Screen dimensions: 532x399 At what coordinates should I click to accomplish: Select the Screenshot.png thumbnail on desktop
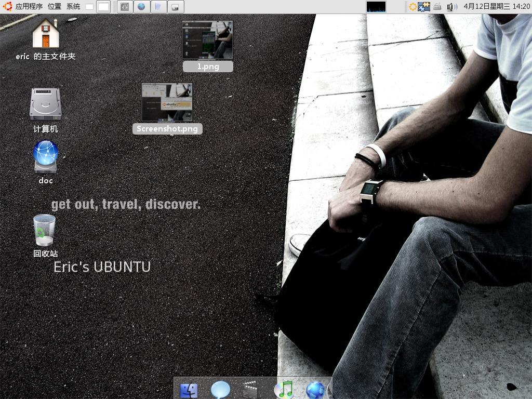coord(167,102)
